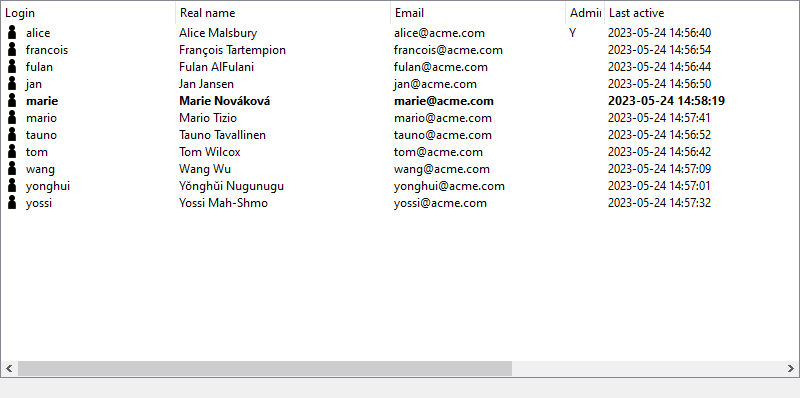This screenshot has height=398, width=800.
Task: Click the right arrow of horizontal scrollbar
Action: coord(791,368)
